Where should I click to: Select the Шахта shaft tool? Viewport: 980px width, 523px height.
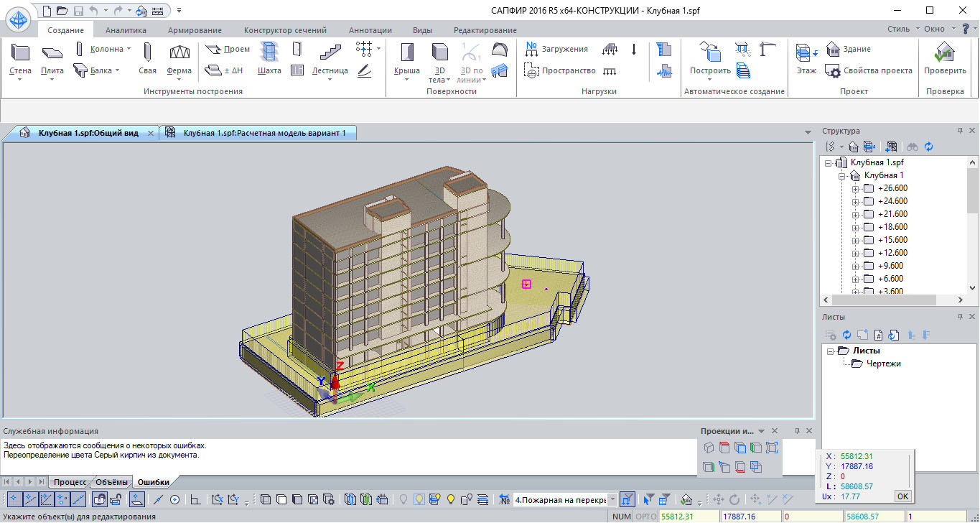click(269, 59)
